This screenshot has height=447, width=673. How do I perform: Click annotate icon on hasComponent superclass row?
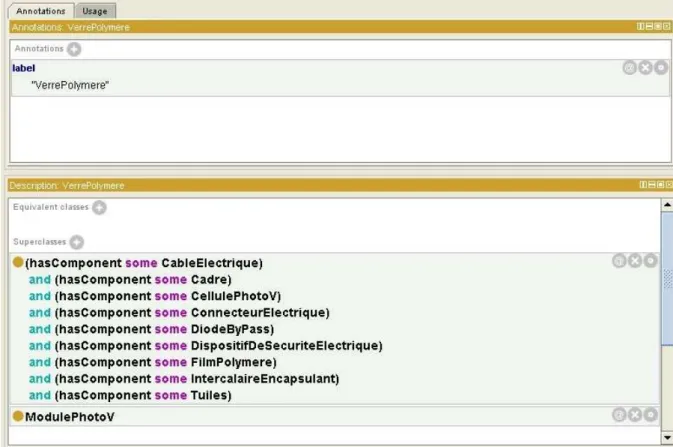[619, 260]
